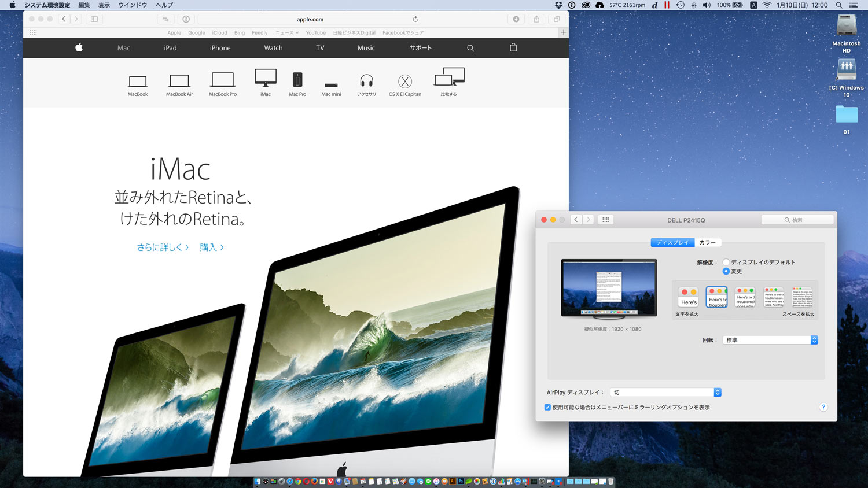
Task: Click the YouTube bookmark in Safari
Action: click(x=315, y=32)
